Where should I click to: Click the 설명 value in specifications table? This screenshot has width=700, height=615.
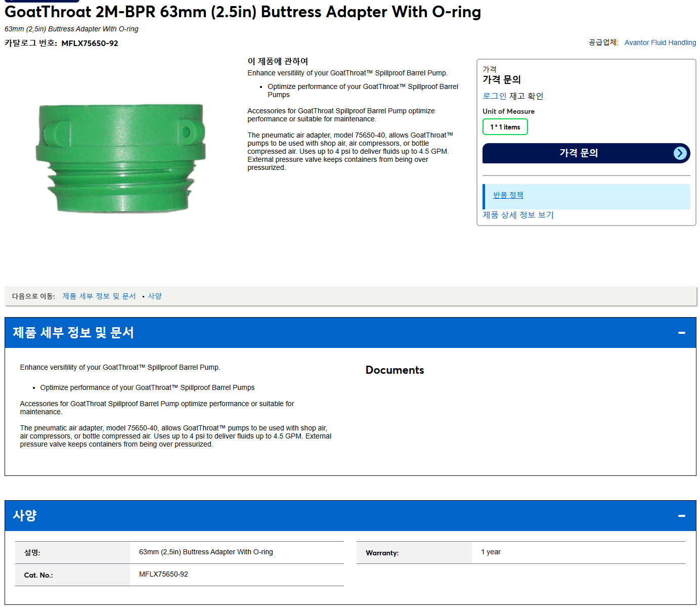pos(206,552)
